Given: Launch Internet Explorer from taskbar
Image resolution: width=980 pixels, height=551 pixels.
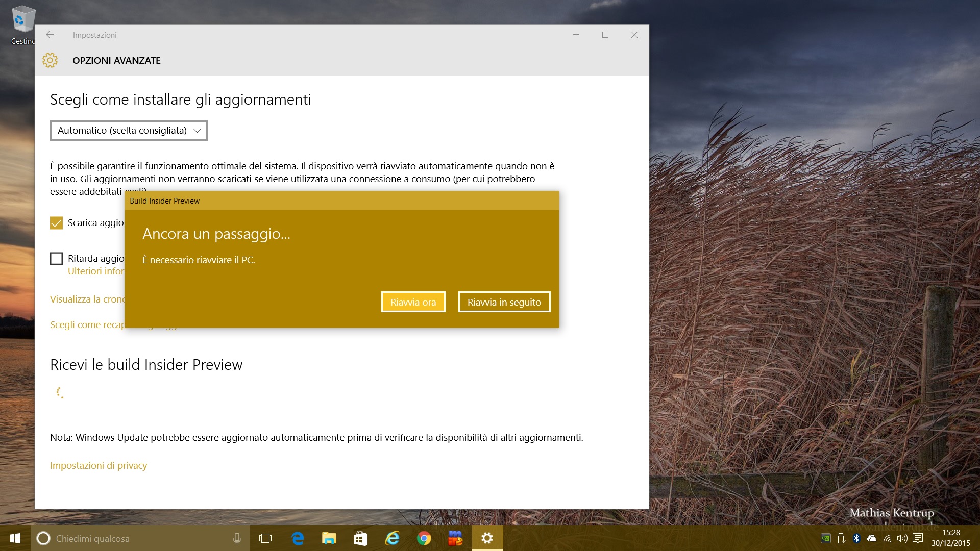Looking at the screenshot, I should (x=392, y=538).
